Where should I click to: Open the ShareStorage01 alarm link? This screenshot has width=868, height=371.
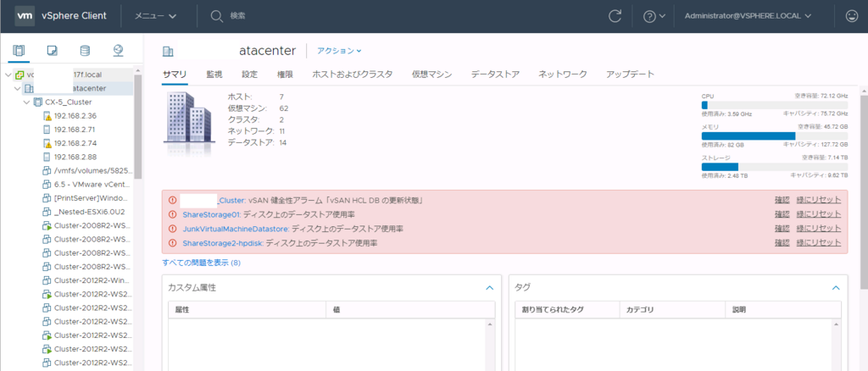coord(211,214)
